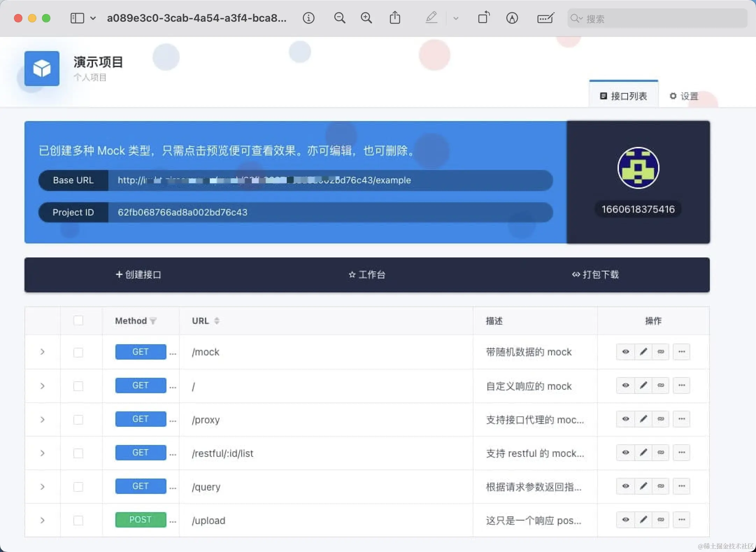Click the zoom in magnifier icon

(x=366, y=18)
